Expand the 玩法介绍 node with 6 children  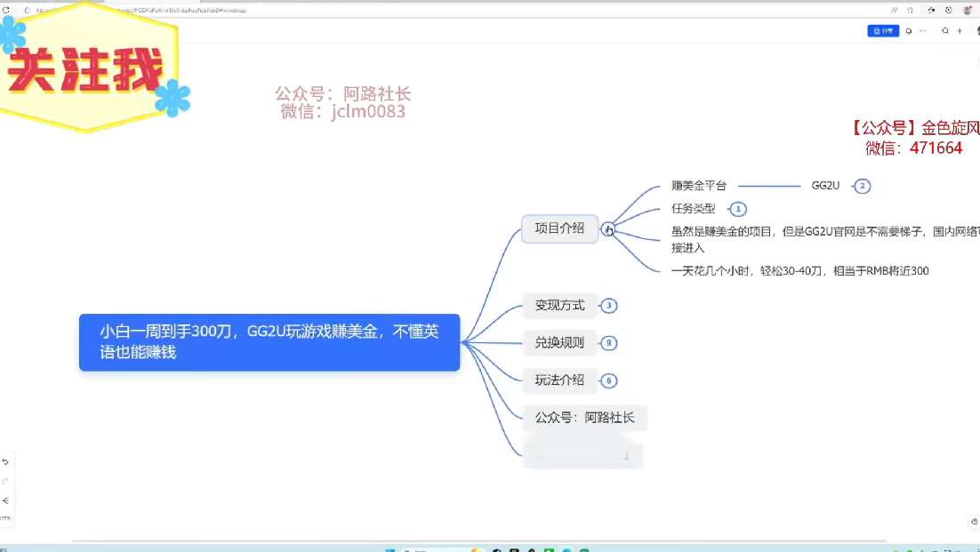coord(609,381)
